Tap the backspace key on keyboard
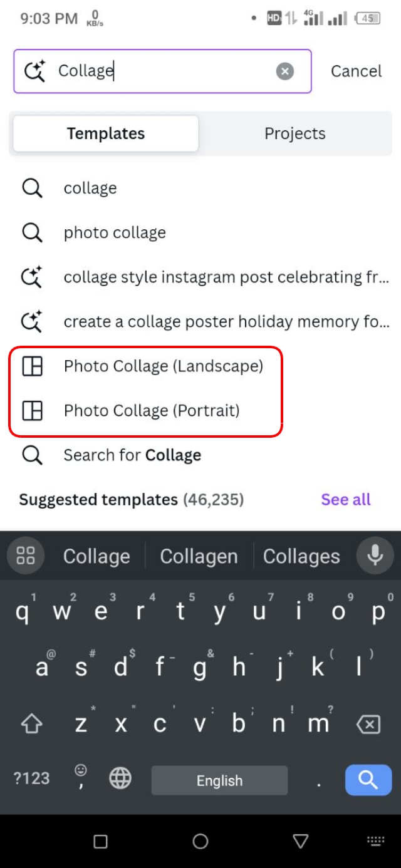This screenshot has width=401, height=868. 368,724
